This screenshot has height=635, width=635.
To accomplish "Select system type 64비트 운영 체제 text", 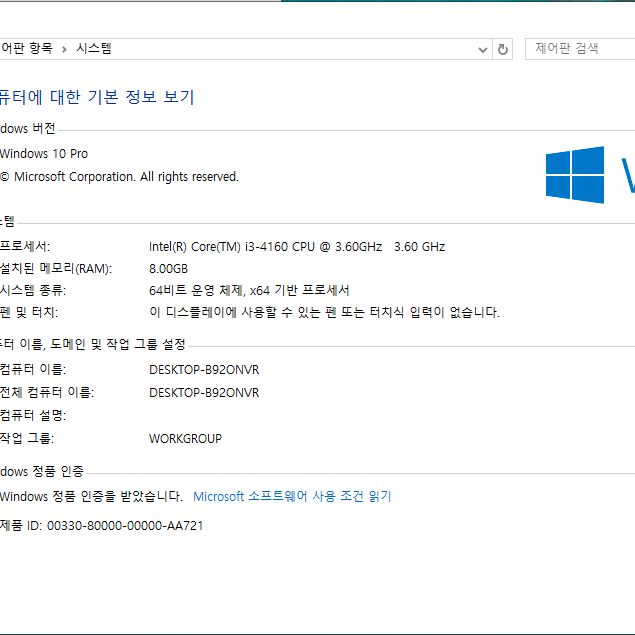I will (x=249, y=290).
